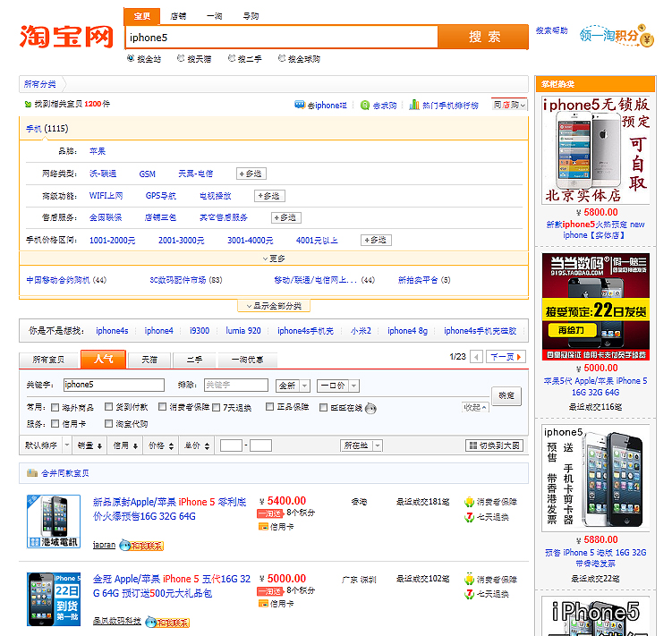Expand 更多 filter options

(x=274, y=259)
